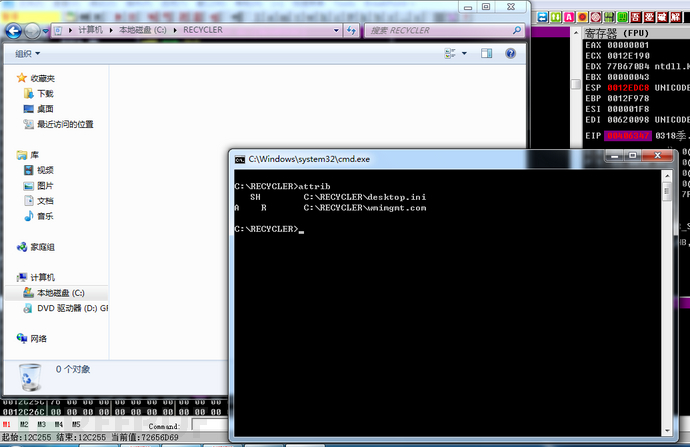Open Network (网络) in navigation pane
The height and width of the screenshot is (447, 690).
click(38, 339)
